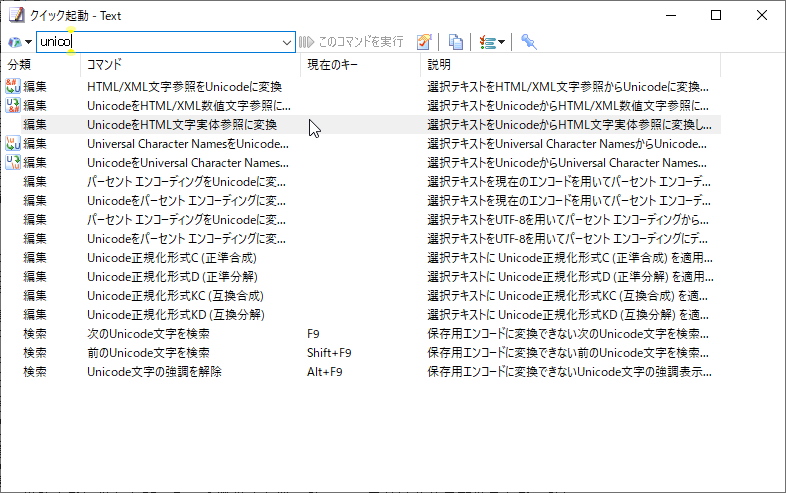Maximize the クイック起動 window
The width and height of the screenshot is (786, 493).
pyautogui.click(x=716, y=16)
